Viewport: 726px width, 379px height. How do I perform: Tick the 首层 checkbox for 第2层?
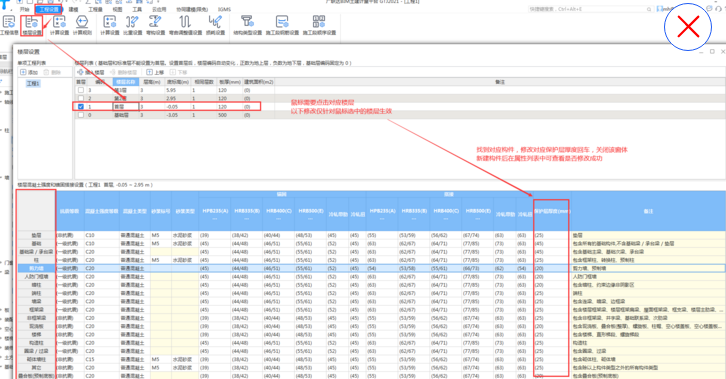(81, 99)
